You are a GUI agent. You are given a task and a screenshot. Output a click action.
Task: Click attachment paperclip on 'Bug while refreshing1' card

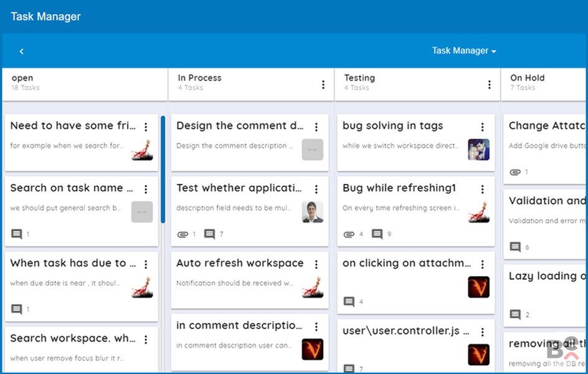349,234
